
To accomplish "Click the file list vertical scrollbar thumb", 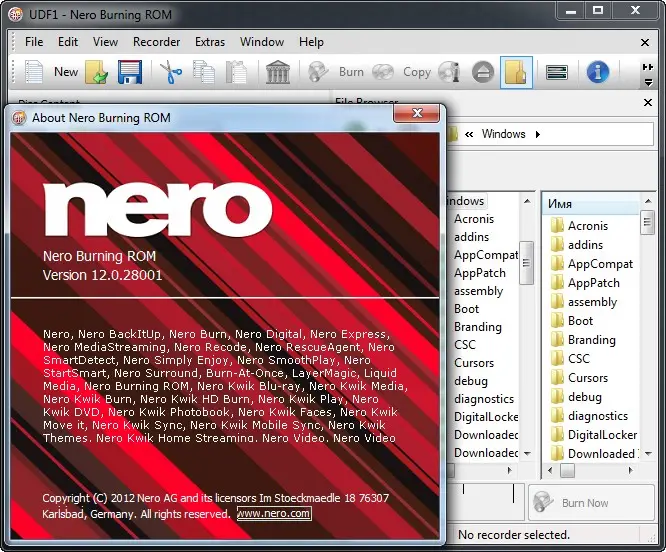I will point(648,222).
